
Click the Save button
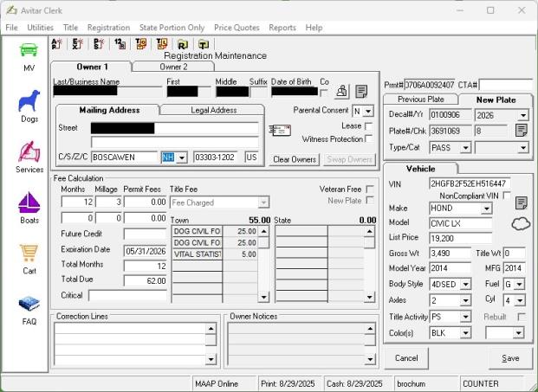[x=510, y=358]
